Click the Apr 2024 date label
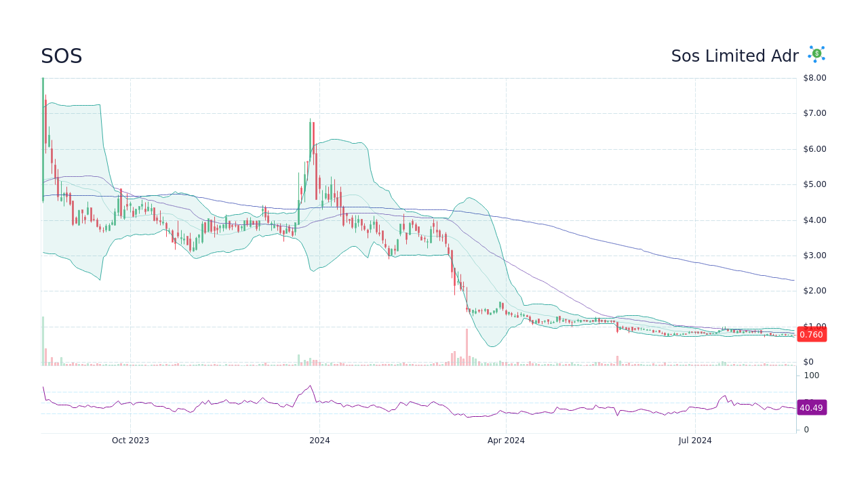The height and width of the screenshot is (488, 868). point(506,441)
